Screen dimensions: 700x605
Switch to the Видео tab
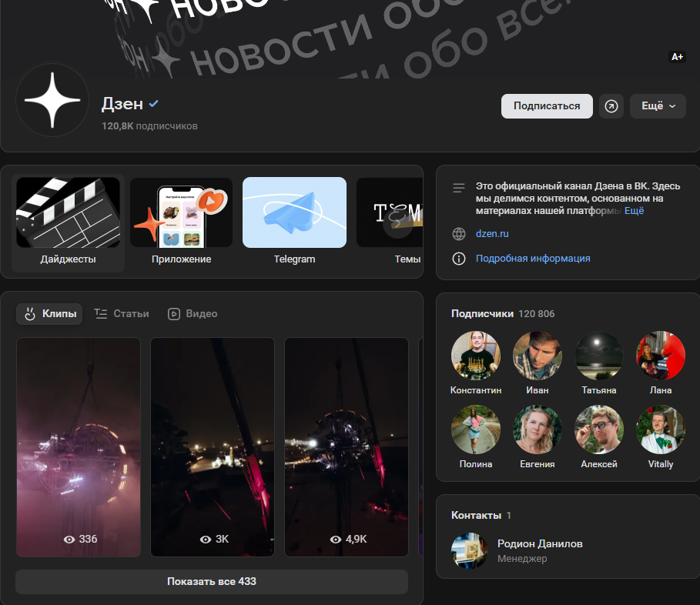pos(193,314)
